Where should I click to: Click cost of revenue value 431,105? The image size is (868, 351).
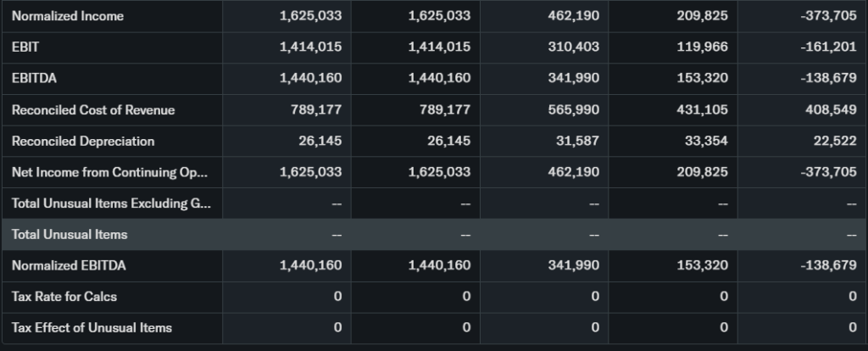pos(704,109)
